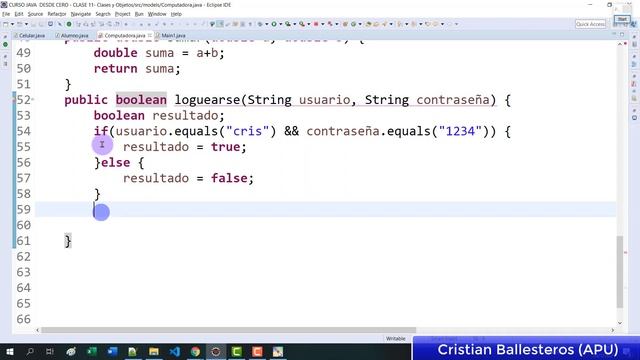
Task: Open the Run menu
Action: [x=139, y=14]
